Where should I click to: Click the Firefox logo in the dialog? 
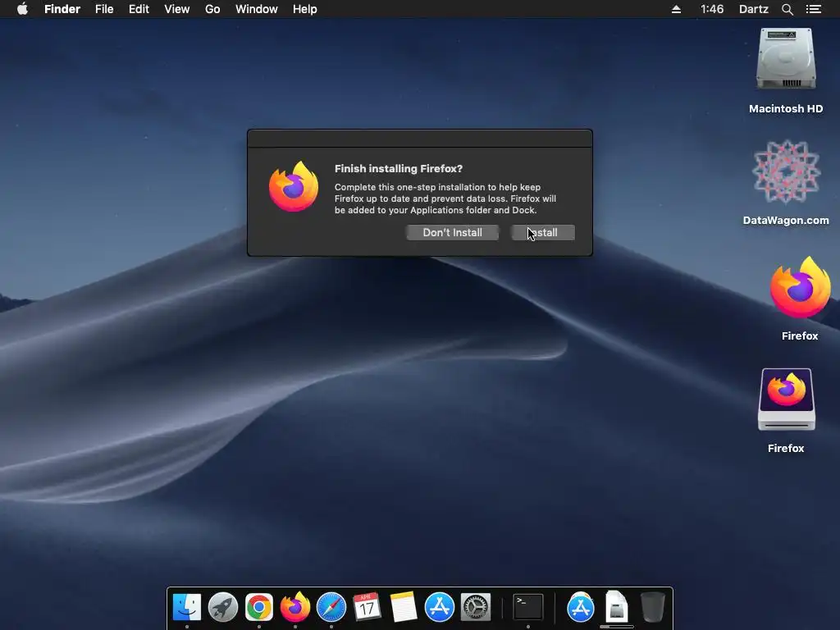tap(294, 186)
